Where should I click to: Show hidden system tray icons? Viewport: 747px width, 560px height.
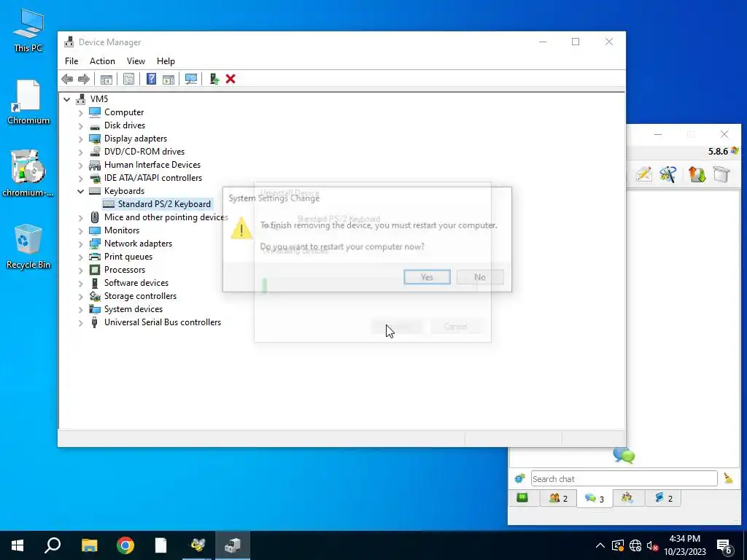[600, 545]
